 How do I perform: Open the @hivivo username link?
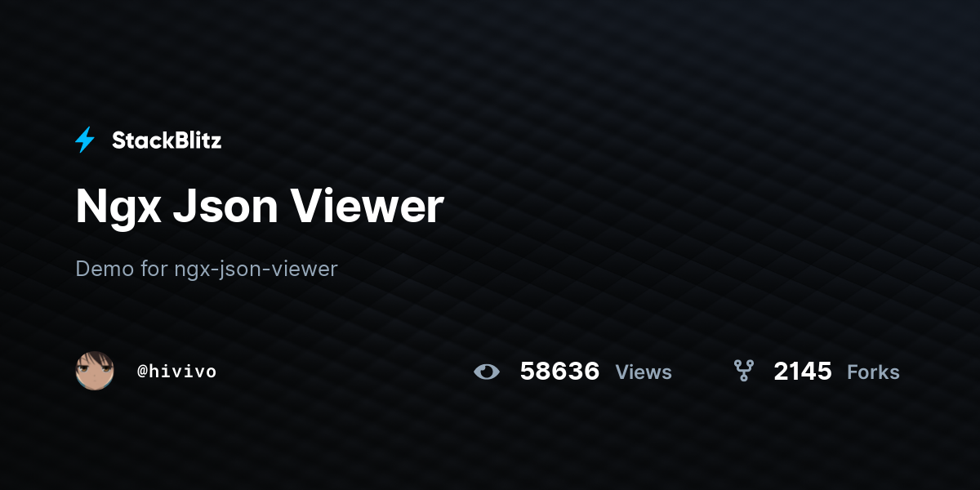(176, 372)
